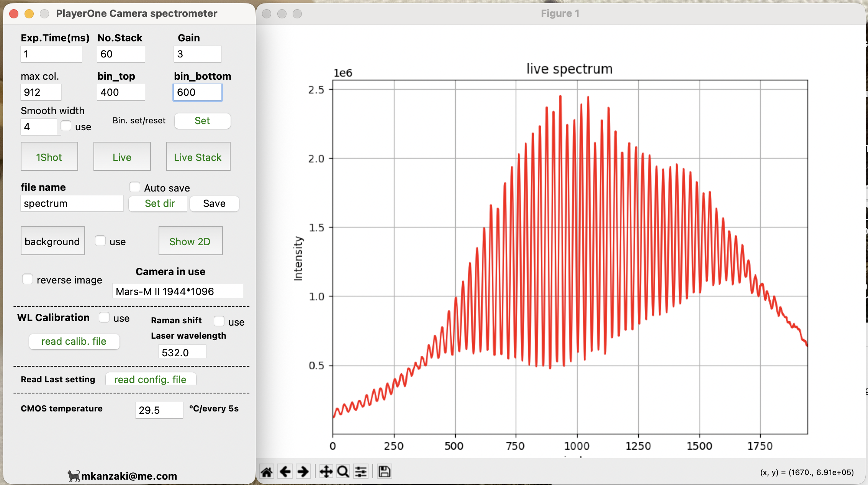The height and width of the screenshot is (485, 868).
Task: Enable the Smooth width use checkbox
Action: pos(66,126)
